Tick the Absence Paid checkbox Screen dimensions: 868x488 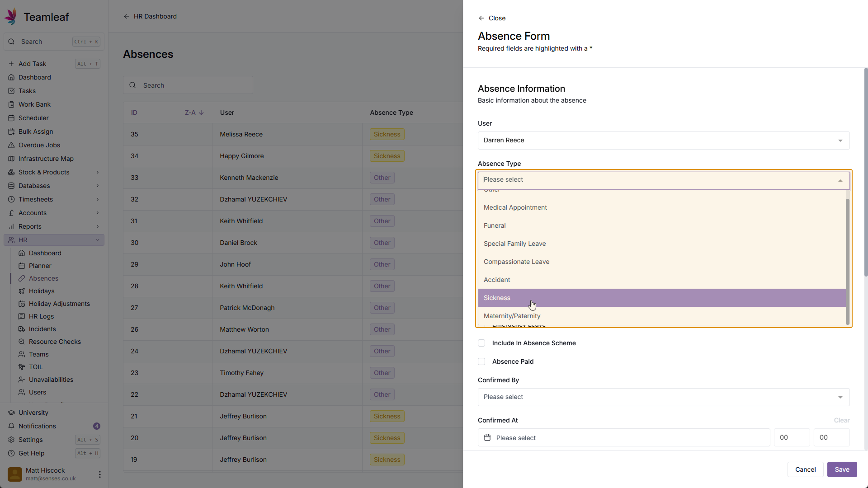click(x=481, y=361)
